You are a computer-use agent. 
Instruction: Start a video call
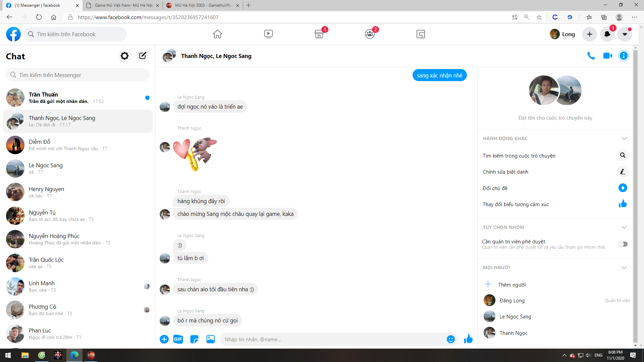[x=608, y=56]
